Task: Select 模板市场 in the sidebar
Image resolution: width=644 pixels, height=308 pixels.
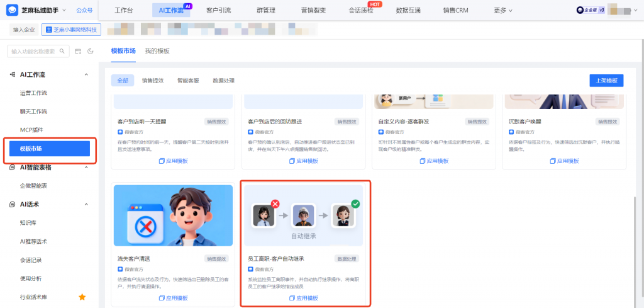Action: click(x=49, y=149)
